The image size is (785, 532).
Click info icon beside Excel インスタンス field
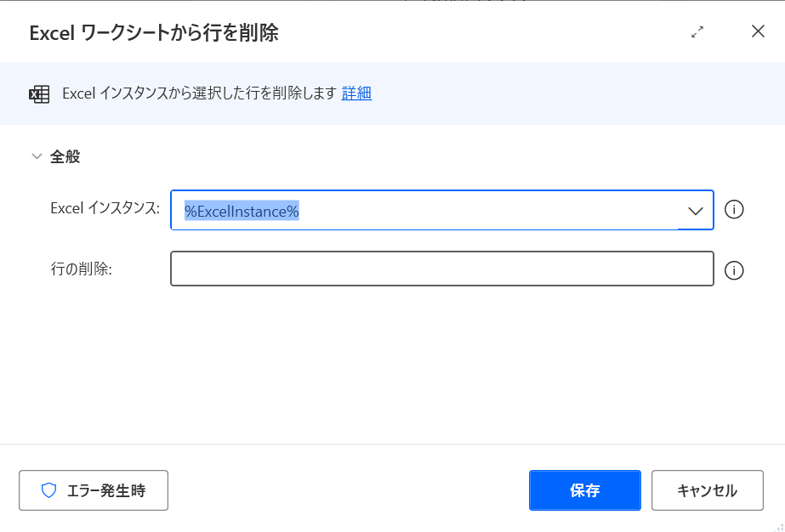coord(734,209)
